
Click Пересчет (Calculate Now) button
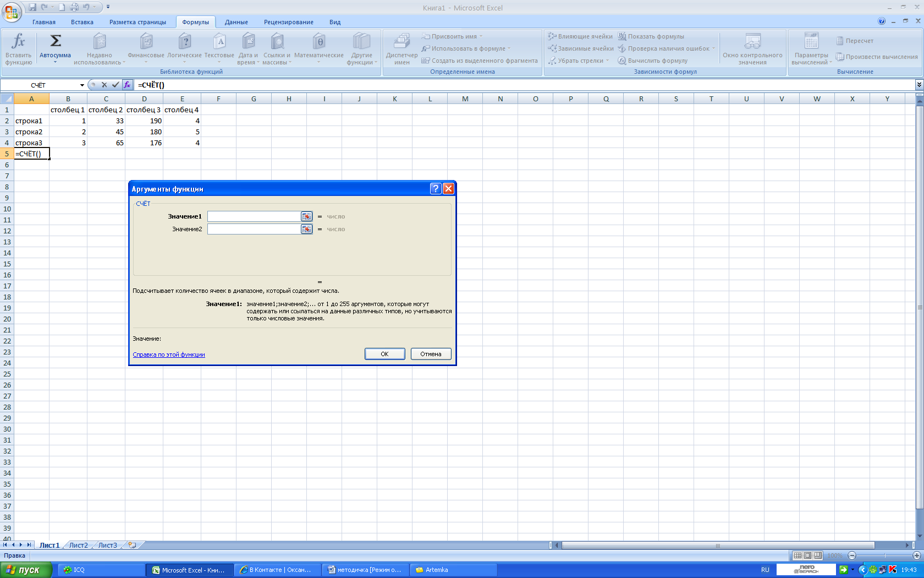(x=855, y=41)
